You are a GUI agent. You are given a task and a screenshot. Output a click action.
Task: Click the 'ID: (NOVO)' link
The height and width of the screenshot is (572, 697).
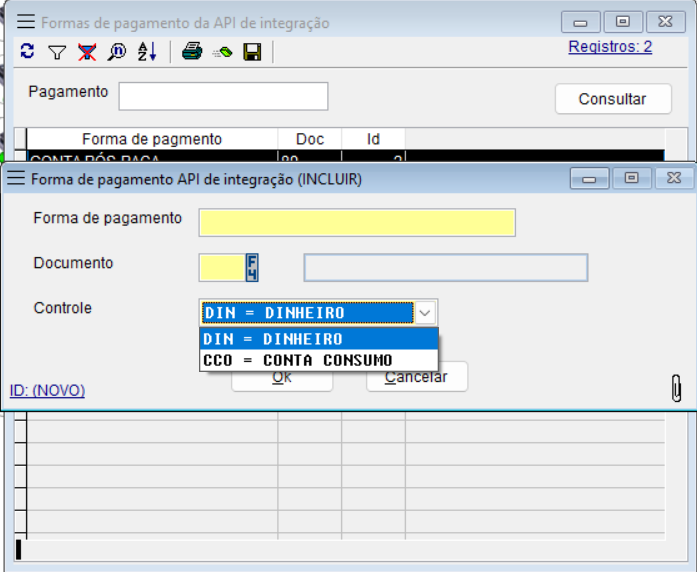pyautogui.click(x=47, y=391)
